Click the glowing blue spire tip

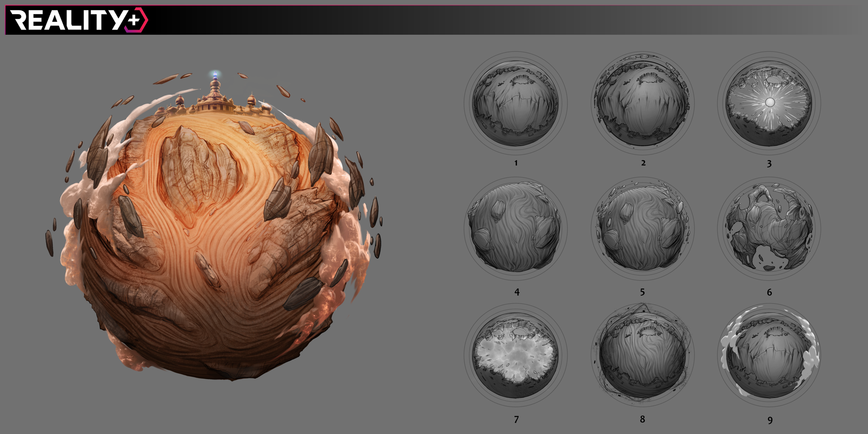coord(215,75)
